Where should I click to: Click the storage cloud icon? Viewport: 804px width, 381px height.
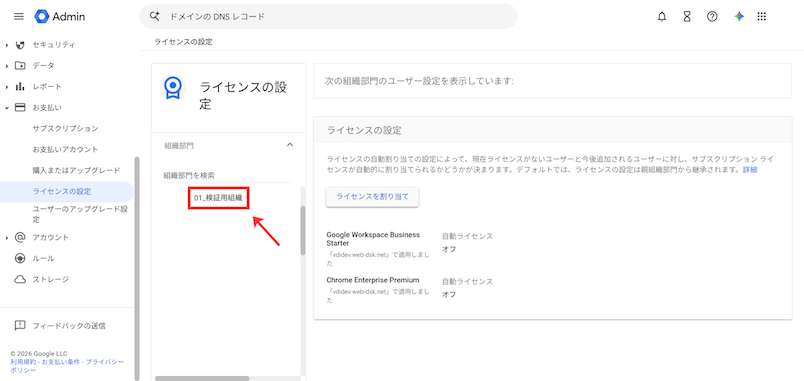[x=21, y=279]
